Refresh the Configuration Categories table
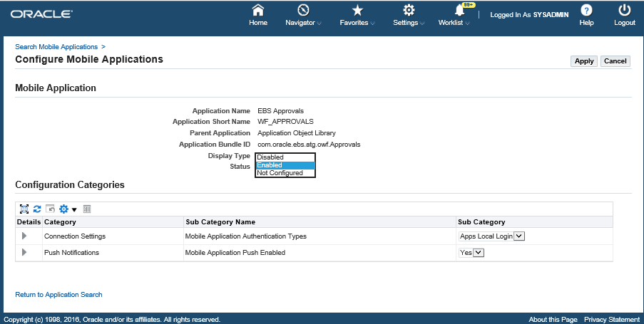Image resolution: width=644 pixels, height=324 pixels. 37,209
